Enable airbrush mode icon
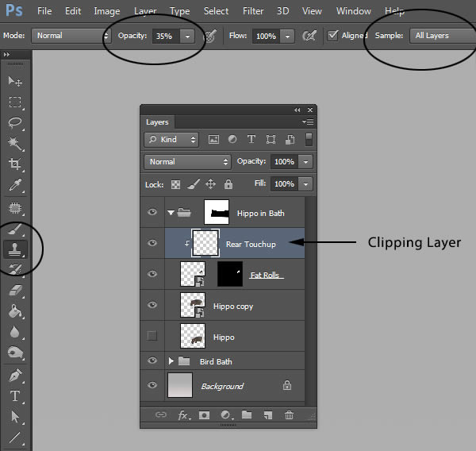The width and height of the screenshot is (476, 451). tap(309, 36)
